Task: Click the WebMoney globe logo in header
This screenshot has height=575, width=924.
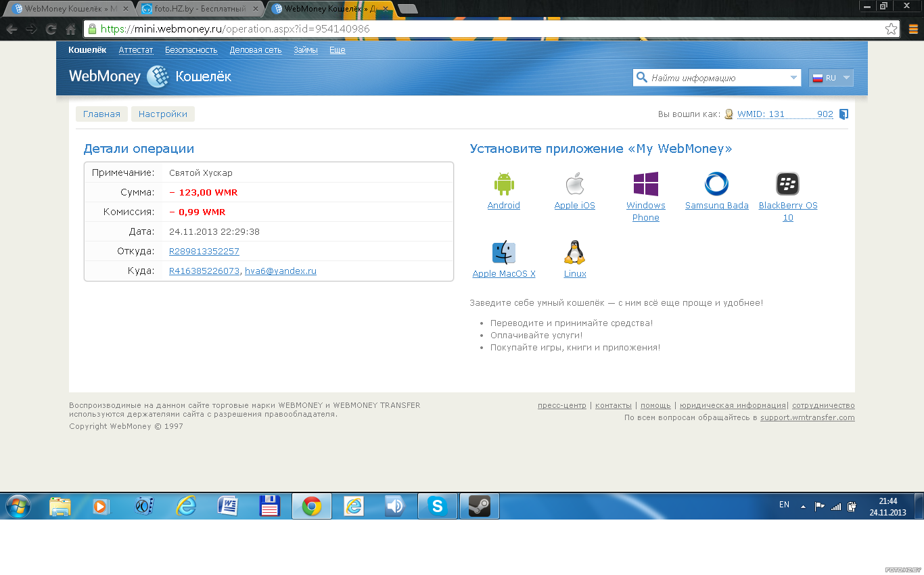Action: pyautogui.click(x=158, y=76)
